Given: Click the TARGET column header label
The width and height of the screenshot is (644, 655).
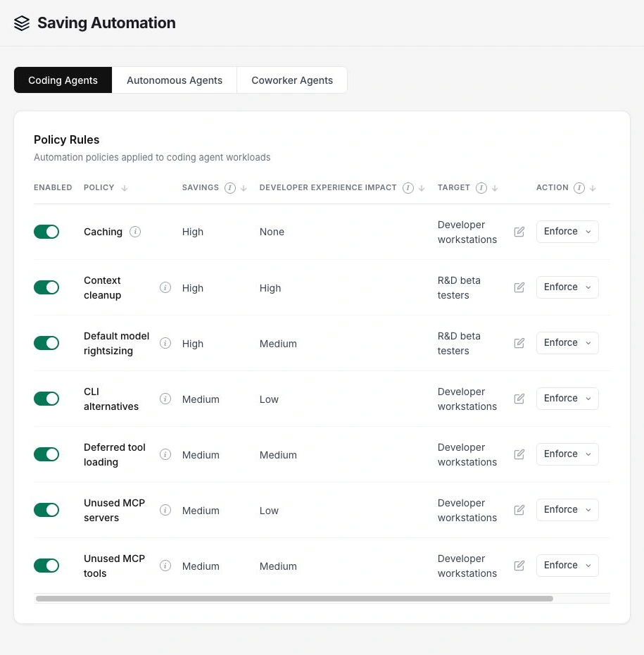Looking at the screenshot, I should [454, 187].
